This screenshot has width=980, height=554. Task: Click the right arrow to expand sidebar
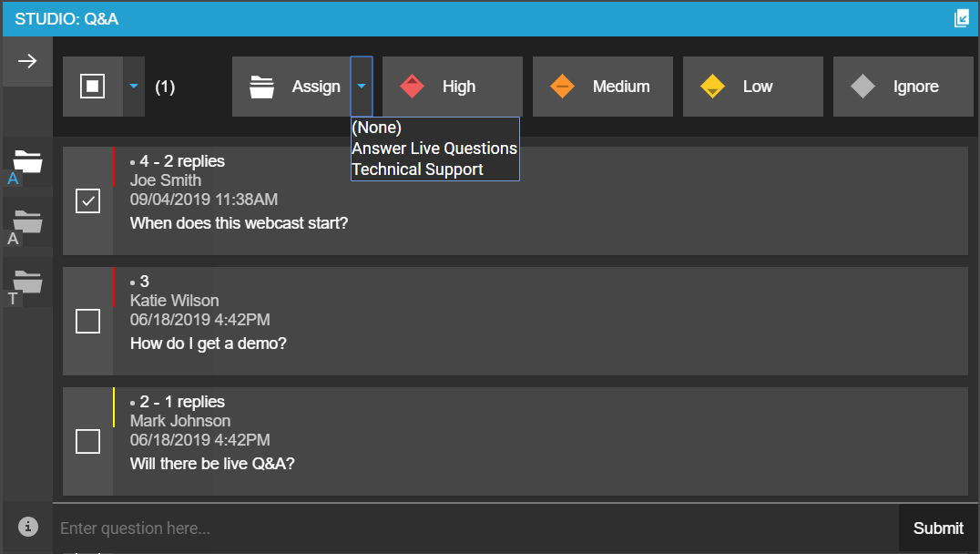pyautogui.click(x=27, y=61)
